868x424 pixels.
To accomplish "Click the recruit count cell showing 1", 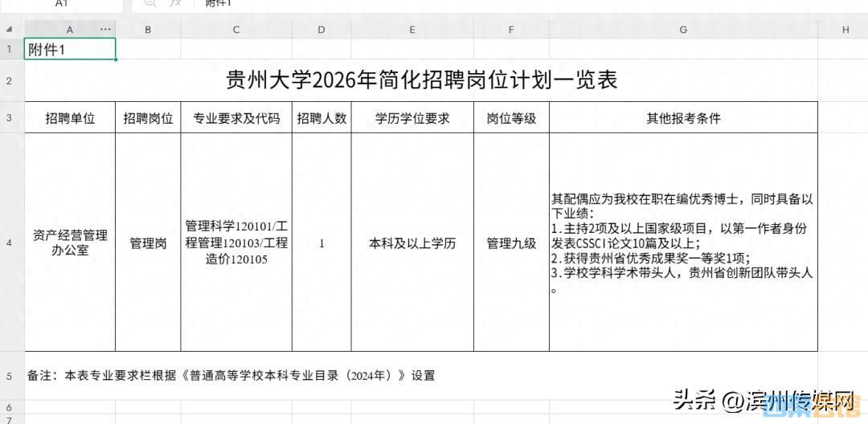I will 321,243.
